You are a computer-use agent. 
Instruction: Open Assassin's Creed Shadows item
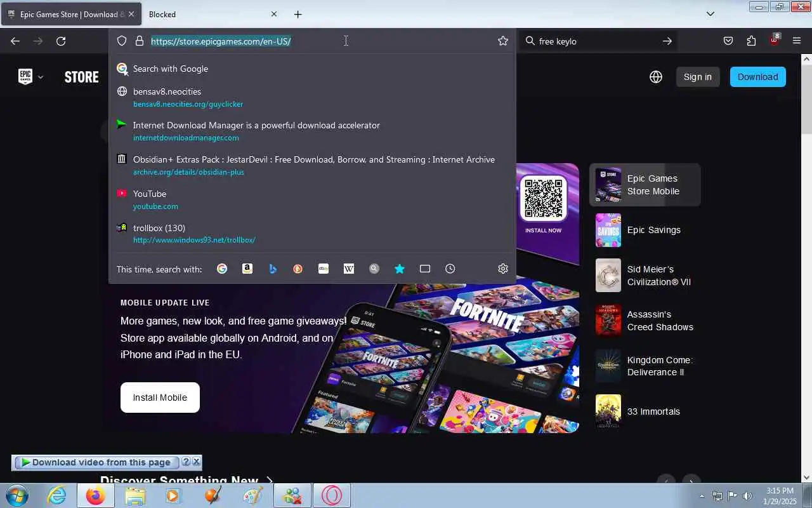pyautogui.click(x=645, y=321)
